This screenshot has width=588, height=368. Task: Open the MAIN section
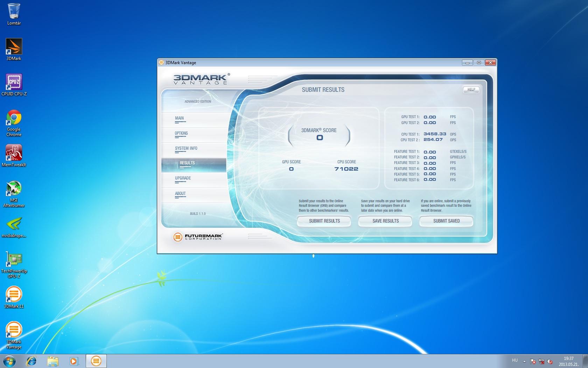tap(194, 120)
